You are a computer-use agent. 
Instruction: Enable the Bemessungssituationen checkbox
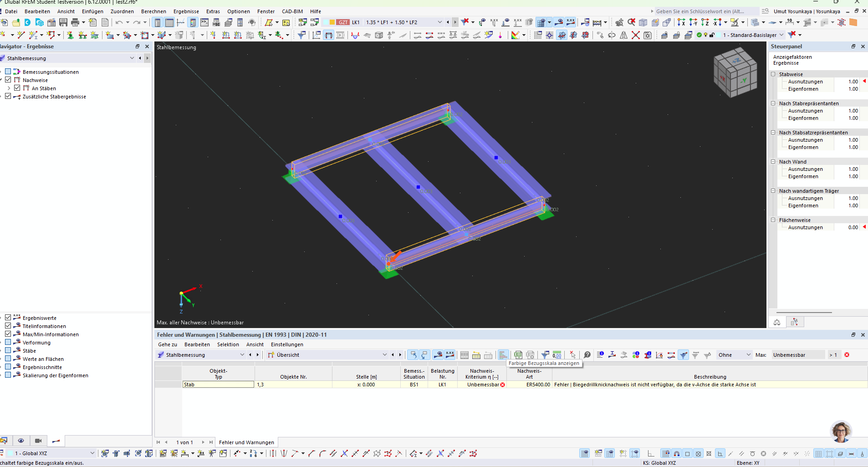point(8,72)
